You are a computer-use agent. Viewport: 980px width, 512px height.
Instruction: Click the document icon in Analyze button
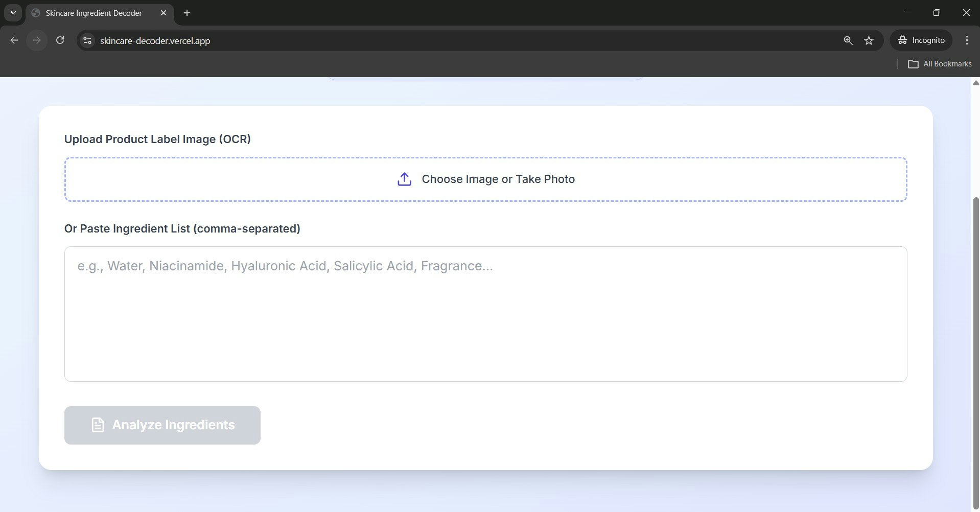click(x=98, y=425)
